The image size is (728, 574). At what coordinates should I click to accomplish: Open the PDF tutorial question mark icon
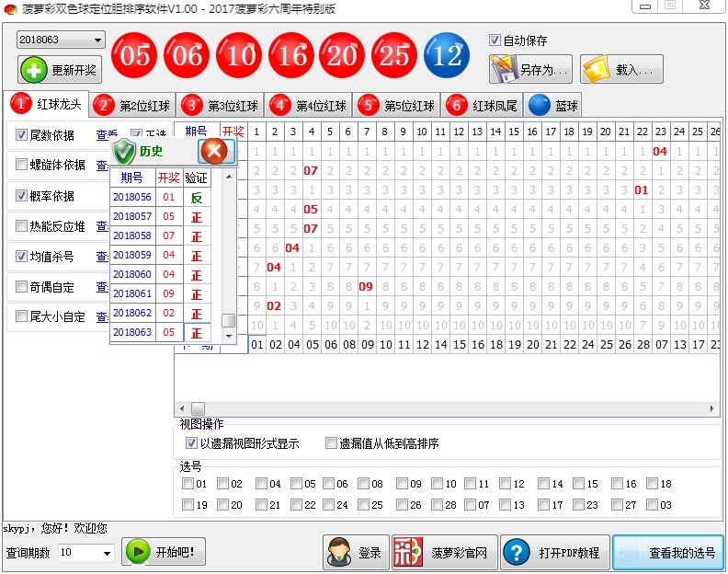coord(517,553)
